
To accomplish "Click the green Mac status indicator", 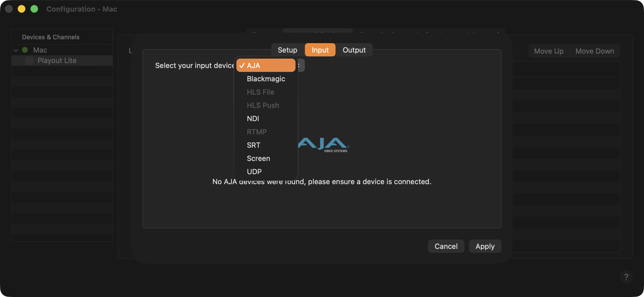I will click(25, 50).
